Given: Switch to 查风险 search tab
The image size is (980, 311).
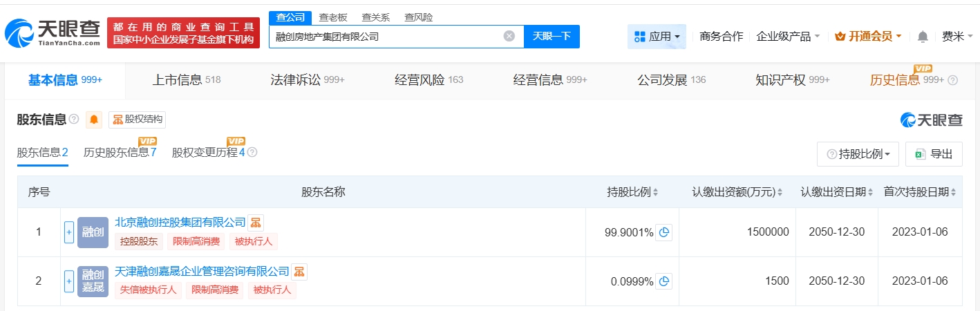Looking at the screenshot, I should 418,17.
